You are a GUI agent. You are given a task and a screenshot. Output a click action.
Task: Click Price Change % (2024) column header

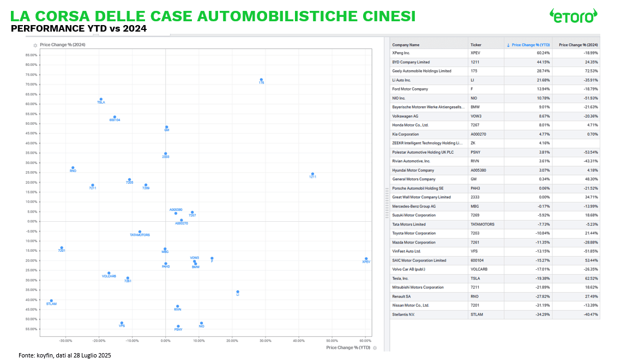[x=578, y=45]
